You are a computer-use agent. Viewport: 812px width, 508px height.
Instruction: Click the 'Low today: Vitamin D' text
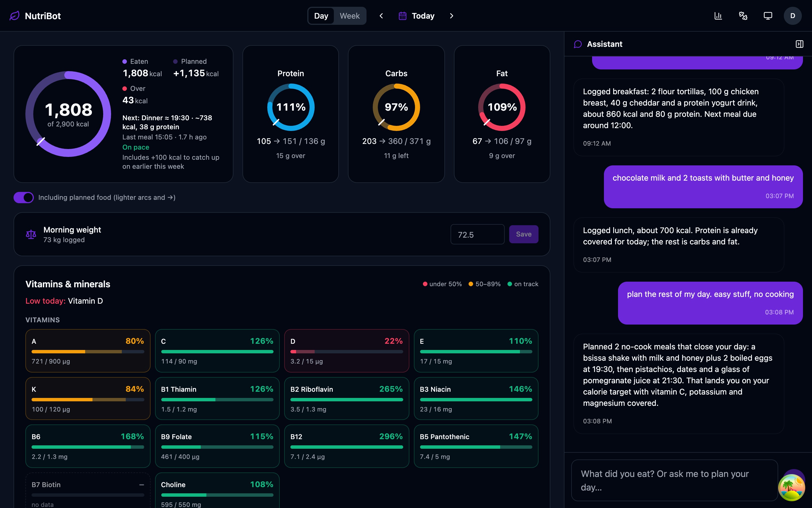tap(64, 301)
